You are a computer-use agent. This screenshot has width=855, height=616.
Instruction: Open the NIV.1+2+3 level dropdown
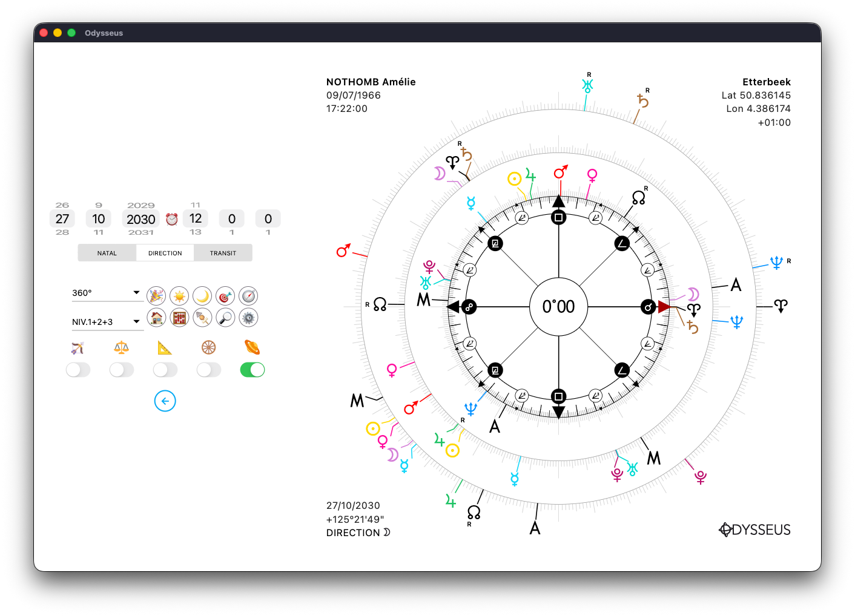click(107, 322)
